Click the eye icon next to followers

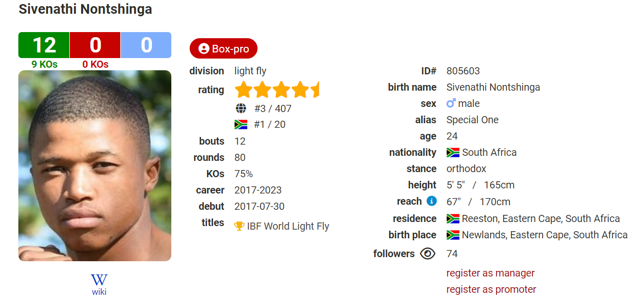click(428, 254)
